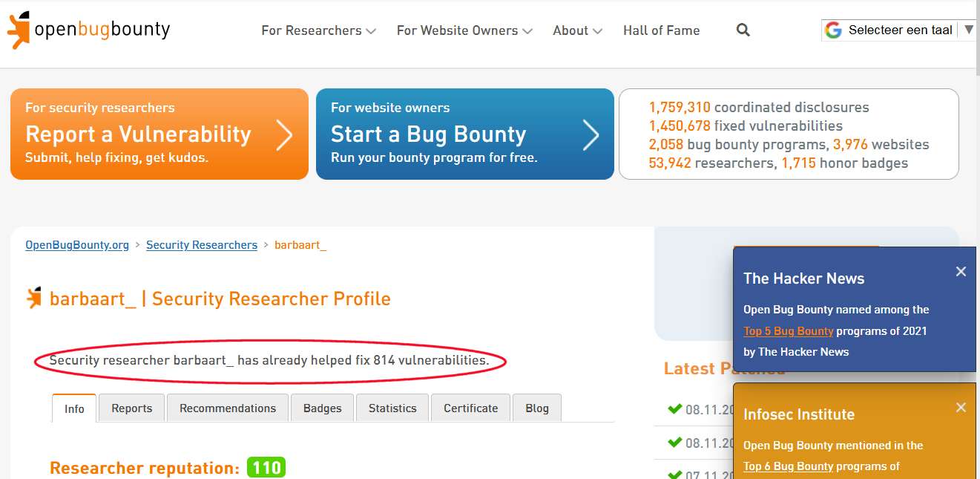The image size is (980, 479).
Task: Click the green 110 reputation badge
Action: pyautogui.click(x=266, y=468)
